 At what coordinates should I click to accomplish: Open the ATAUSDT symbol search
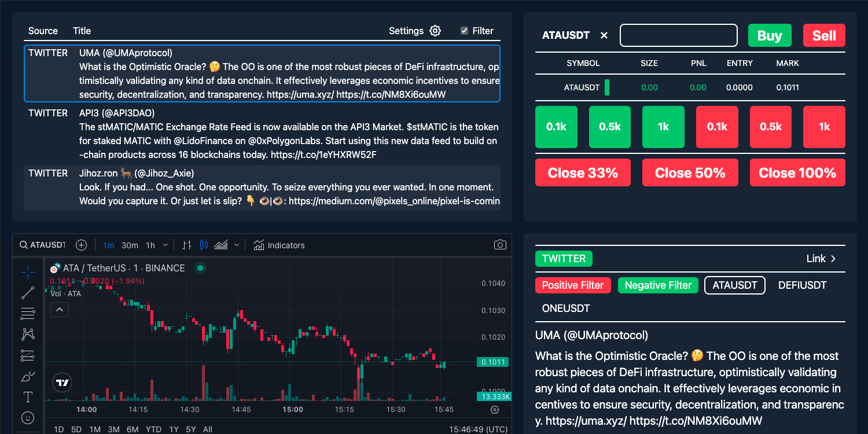42,245
